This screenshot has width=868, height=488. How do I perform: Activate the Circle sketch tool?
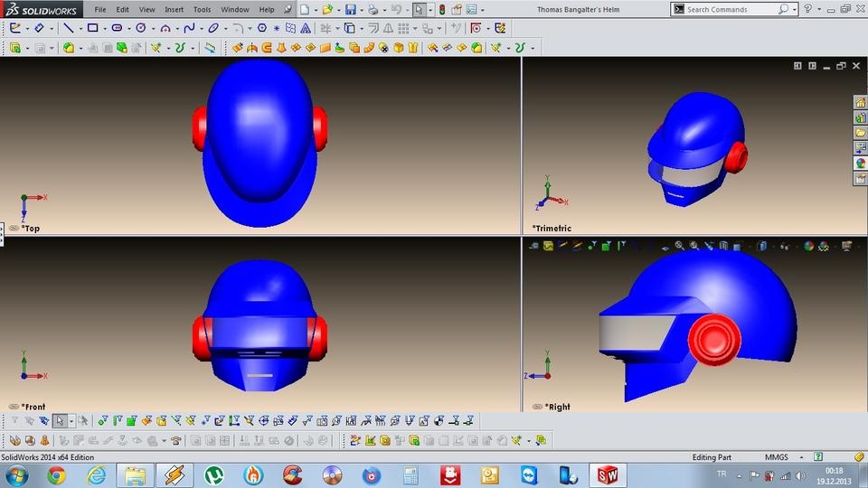pyautogui.click(x=141, y=28)
